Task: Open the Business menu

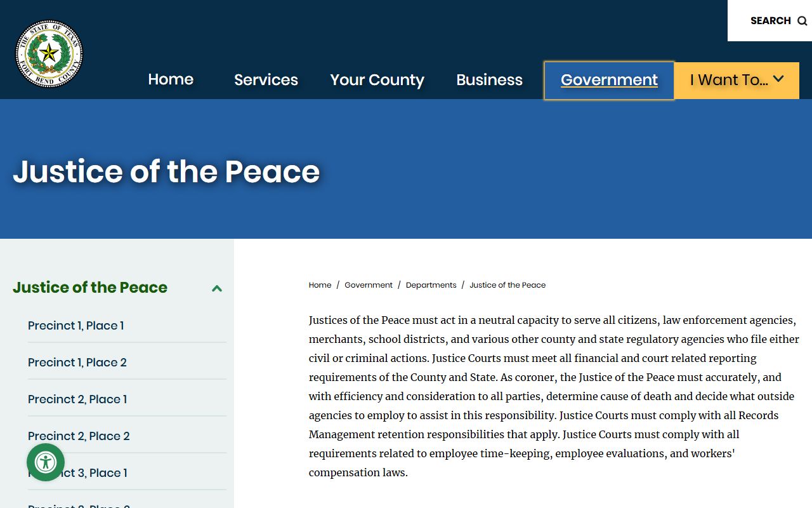Action: pos(490,79)
